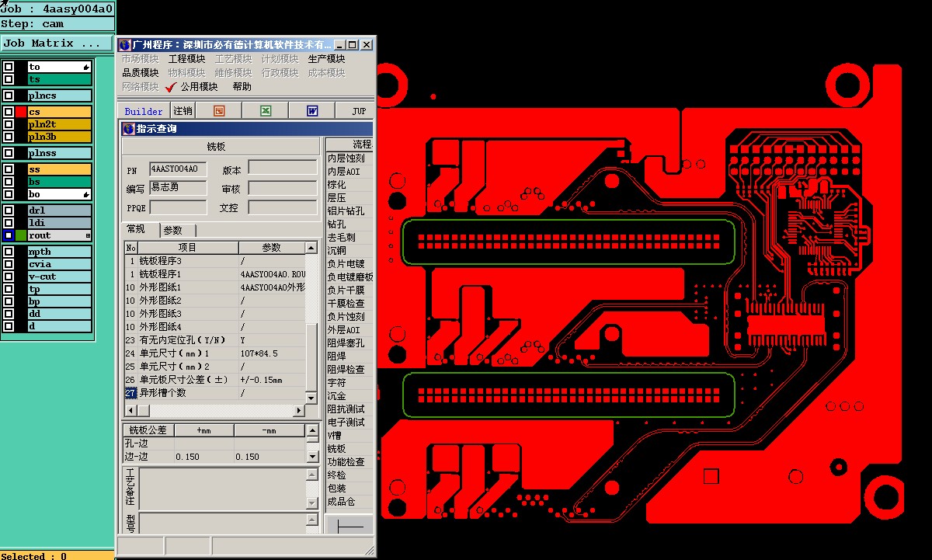Click the 107*84.5 parameter value cell
Screen dimensions: 932x560
272,353
